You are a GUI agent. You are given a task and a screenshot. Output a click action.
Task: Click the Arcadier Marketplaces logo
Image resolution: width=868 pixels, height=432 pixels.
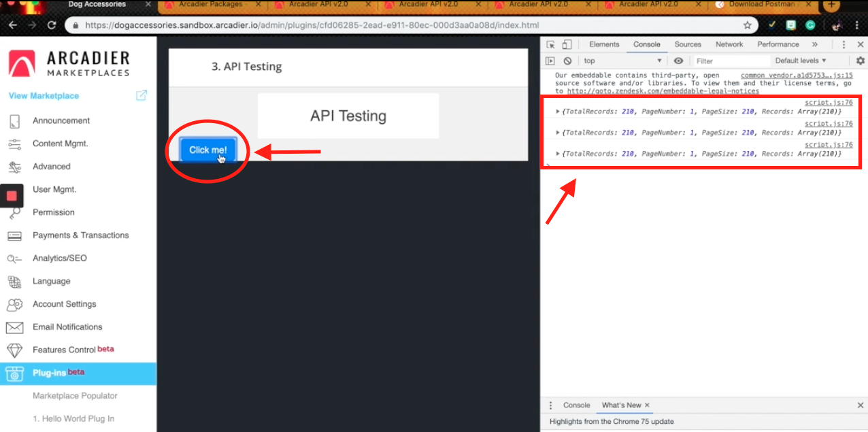[69, 63]
